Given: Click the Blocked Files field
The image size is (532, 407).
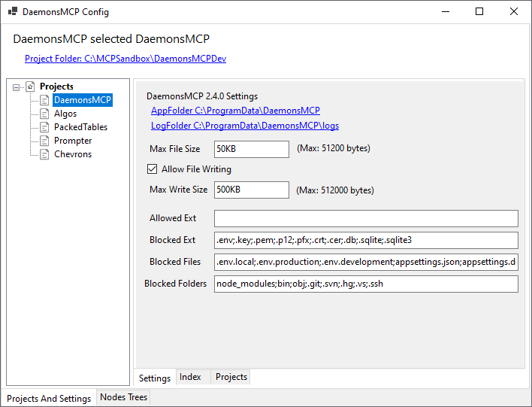Looking at the screenshot, I should [x=366, y=262].
